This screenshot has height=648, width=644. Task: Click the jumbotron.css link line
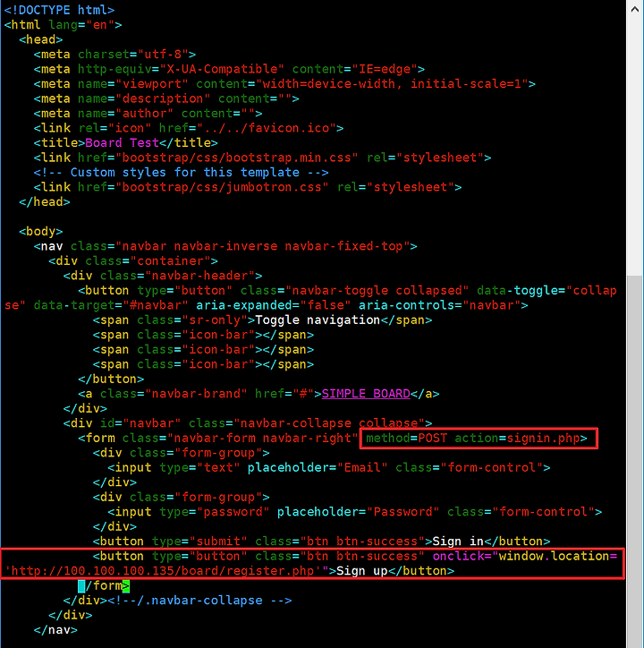point(248,187)
